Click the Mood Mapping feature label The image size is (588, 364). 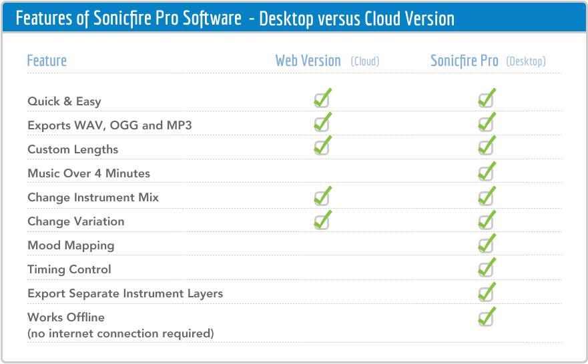coord(71,245)
